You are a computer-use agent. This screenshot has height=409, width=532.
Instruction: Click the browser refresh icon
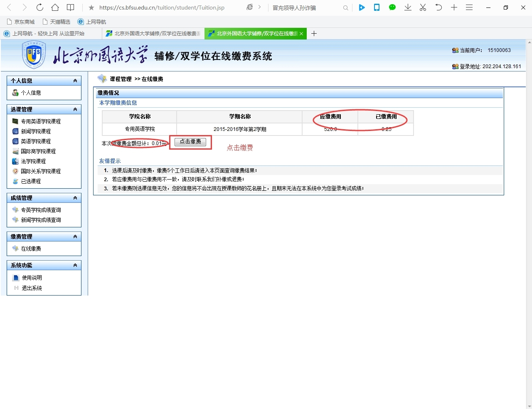tap(39, 7)
